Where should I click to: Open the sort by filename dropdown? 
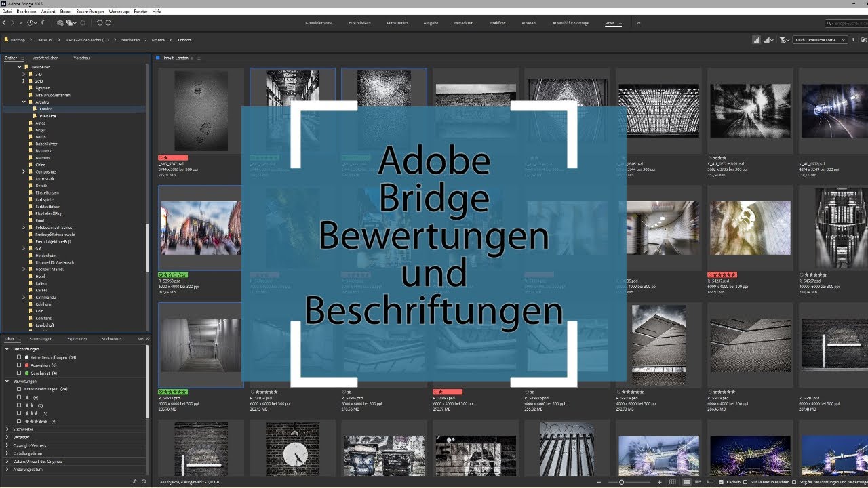821,40
